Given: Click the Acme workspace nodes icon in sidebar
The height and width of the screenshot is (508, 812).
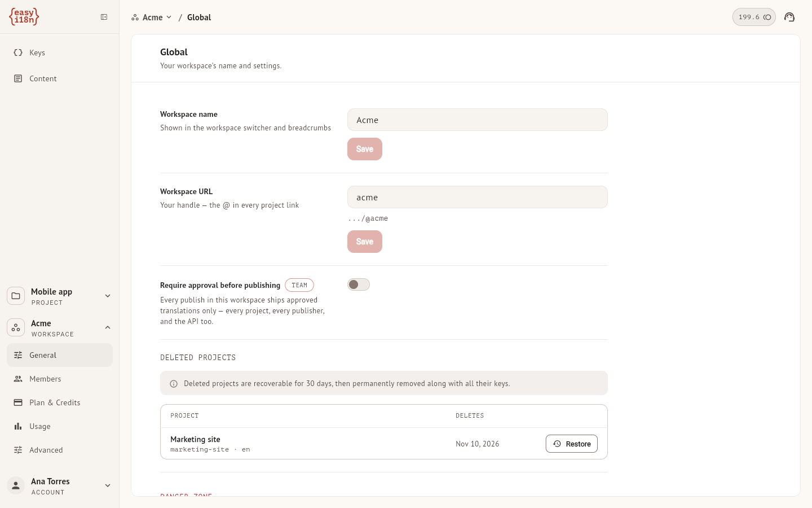Looking at the screenshot, I should (x=16, y=327).
